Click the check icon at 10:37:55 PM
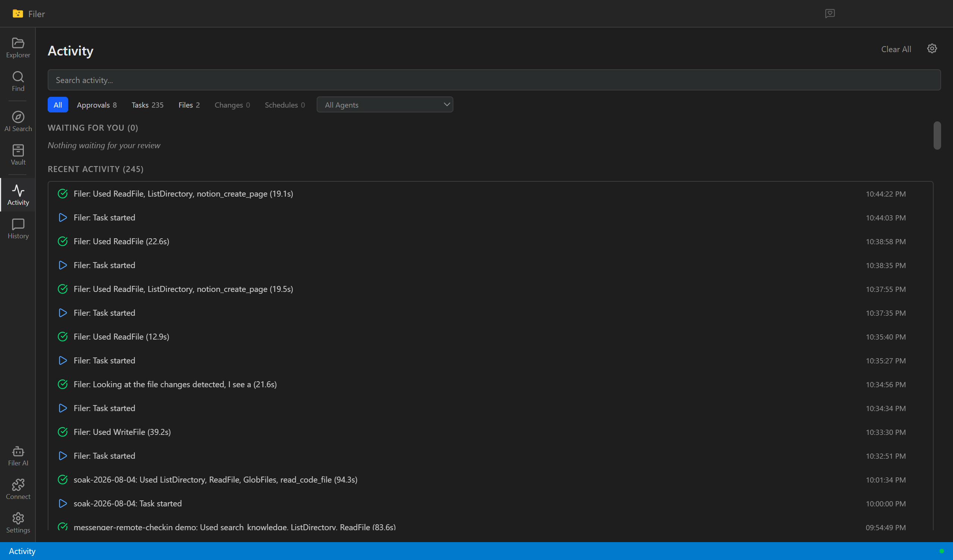The width and height of the screenshot is (953, 560). coord(63,289)
